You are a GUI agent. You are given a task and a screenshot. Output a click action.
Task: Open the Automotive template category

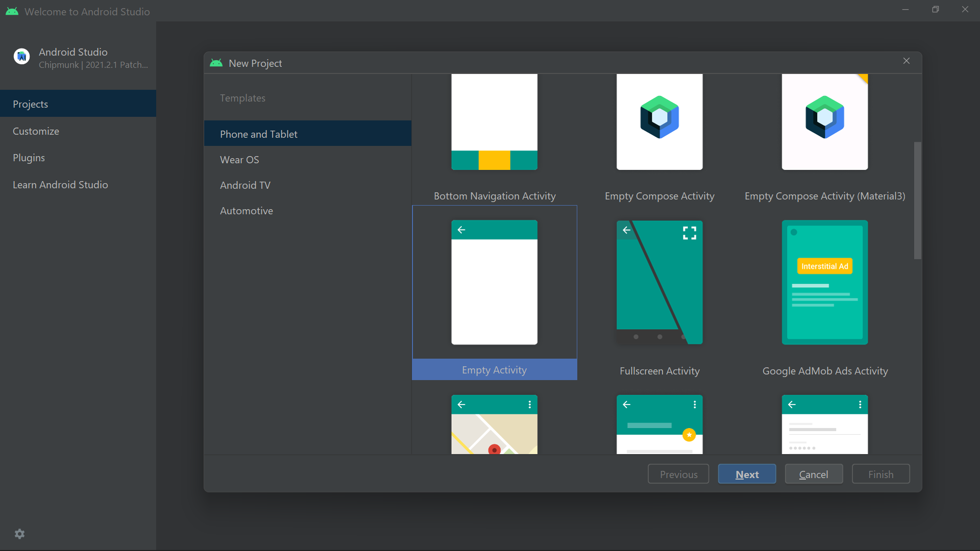(x=247, y=210)
